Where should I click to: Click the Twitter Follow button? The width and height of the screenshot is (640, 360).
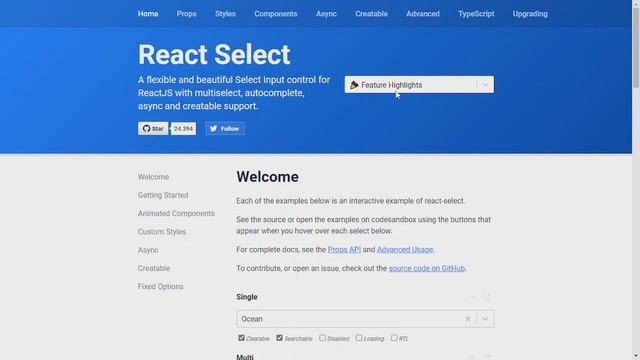(225, 129)
